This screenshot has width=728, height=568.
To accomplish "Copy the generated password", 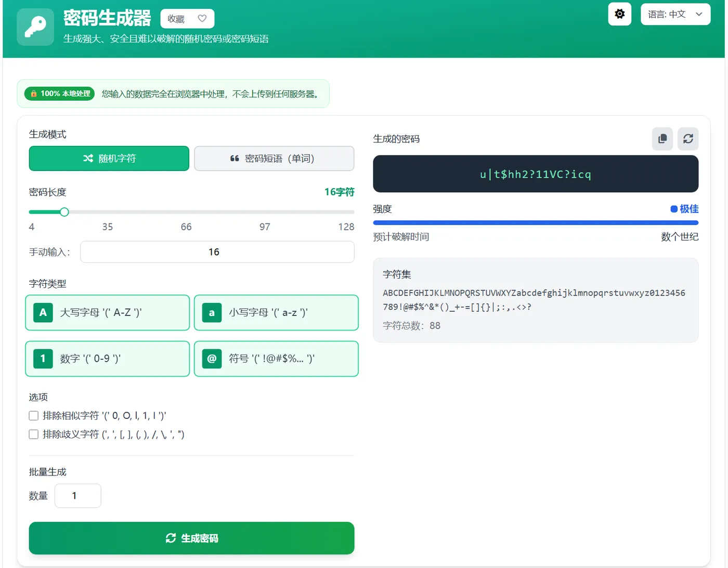I will [662, 139].
